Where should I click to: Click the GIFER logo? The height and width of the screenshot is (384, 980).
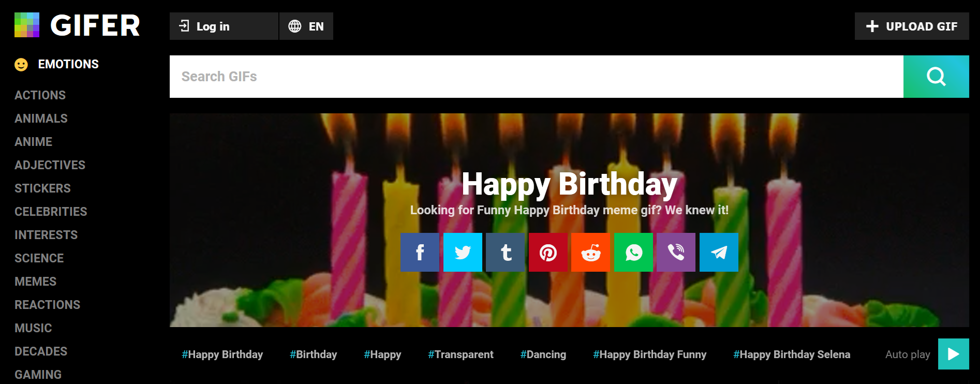pyautogui.click(x=78, y=25)
